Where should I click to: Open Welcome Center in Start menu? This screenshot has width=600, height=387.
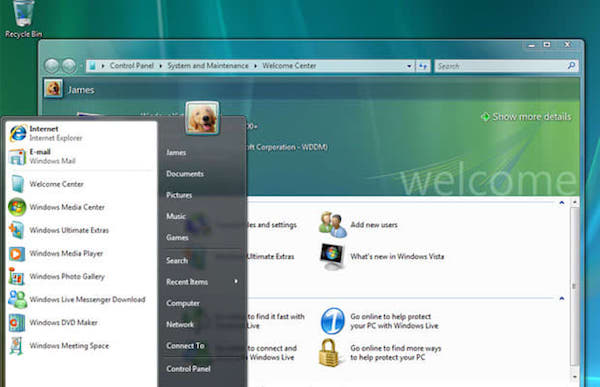coord(81,184)
